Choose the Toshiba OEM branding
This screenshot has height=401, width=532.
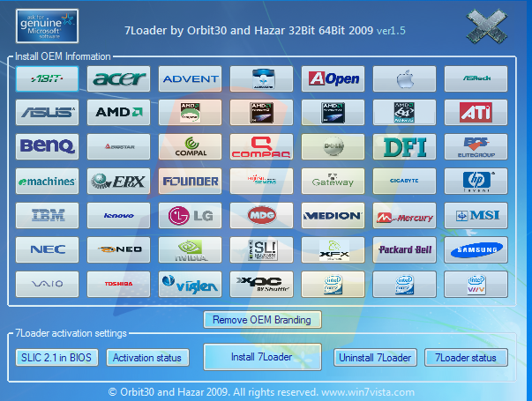coord(118,284)
